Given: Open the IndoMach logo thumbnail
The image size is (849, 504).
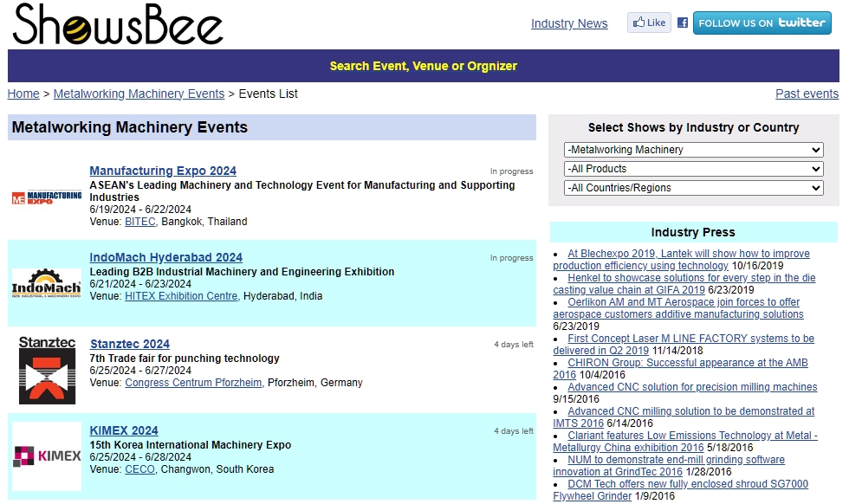Looking at the screenshot, I should [47, 283].
